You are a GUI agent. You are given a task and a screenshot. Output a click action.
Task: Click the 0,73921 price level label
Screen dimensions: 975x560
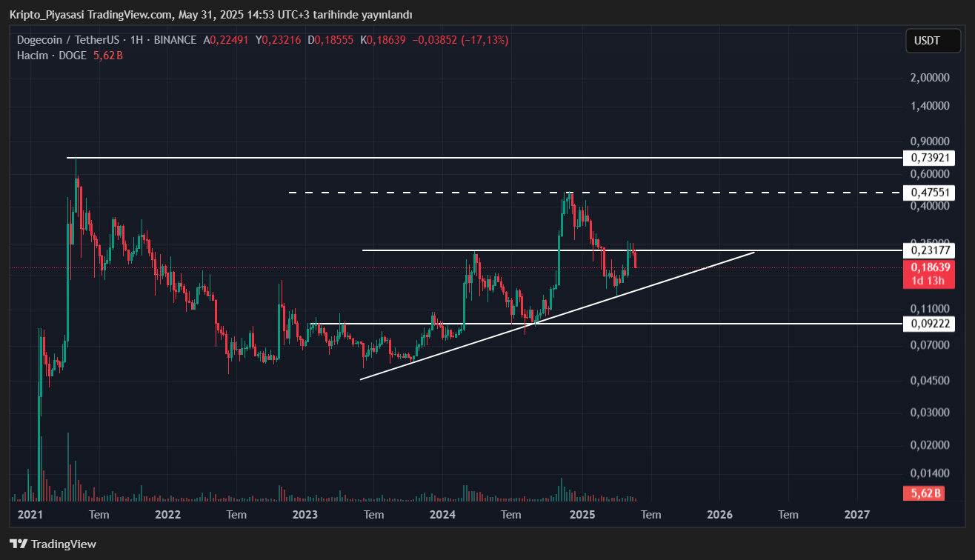pos(928,158)
